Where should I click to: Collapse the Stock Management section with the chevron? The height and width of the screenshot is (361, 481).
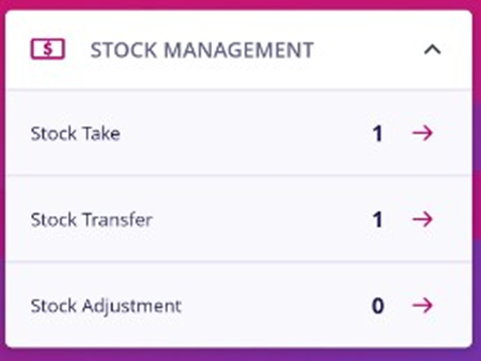coord(432,50)
